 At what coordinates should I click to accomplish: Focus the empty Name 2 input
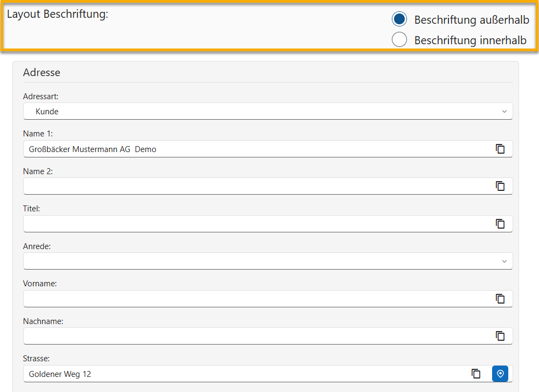tap(259, 187)
